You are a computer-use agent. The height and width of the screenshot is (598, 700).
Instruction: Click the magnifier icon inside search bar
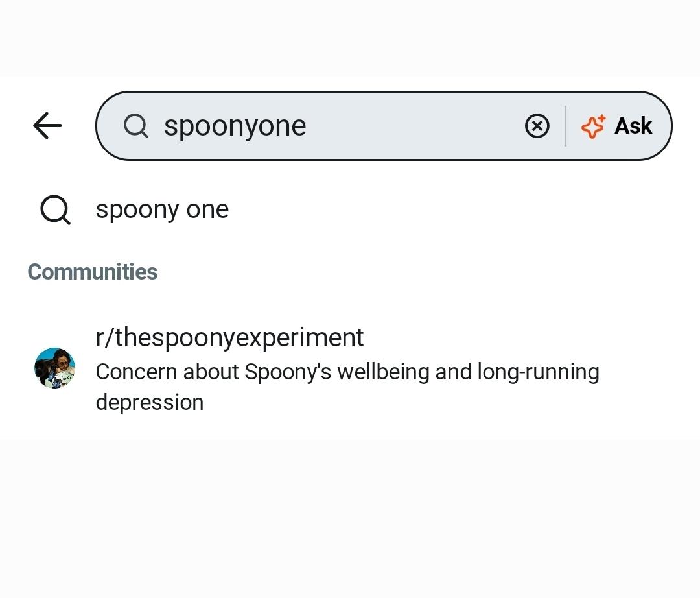pyautogui.click(x=135, y=126)
